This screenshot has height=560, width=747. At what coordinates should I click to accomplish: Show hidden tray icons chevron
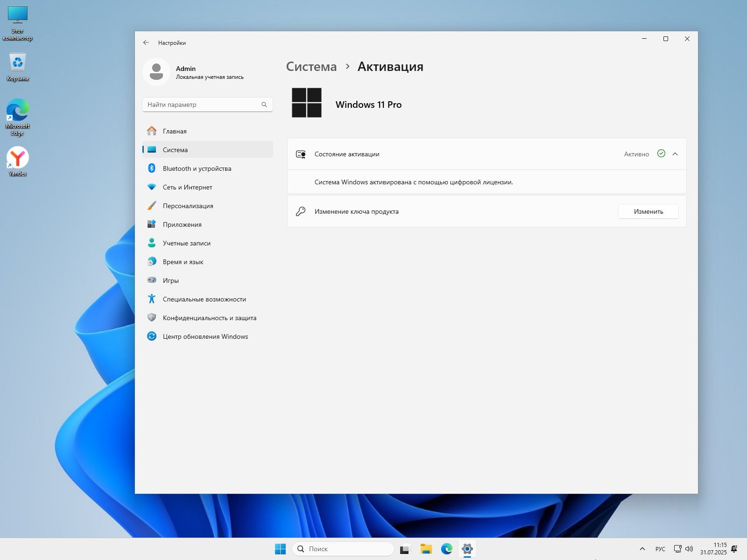642,549
